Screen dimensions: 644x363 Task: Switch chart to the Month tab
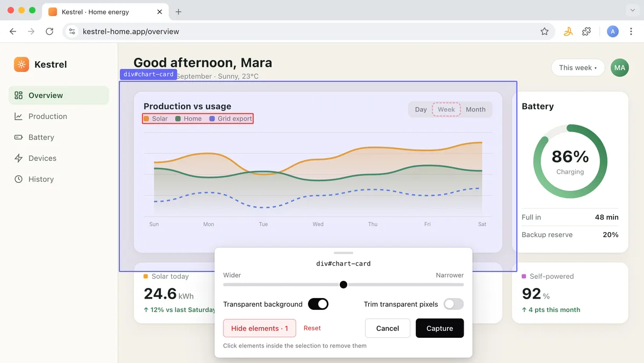(x=475, y=109)
